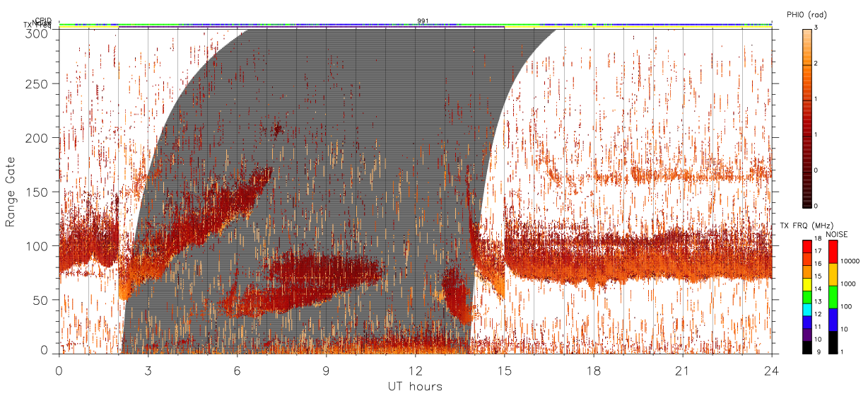Click NOISE legend label "1000"

[x=848, y=283]
